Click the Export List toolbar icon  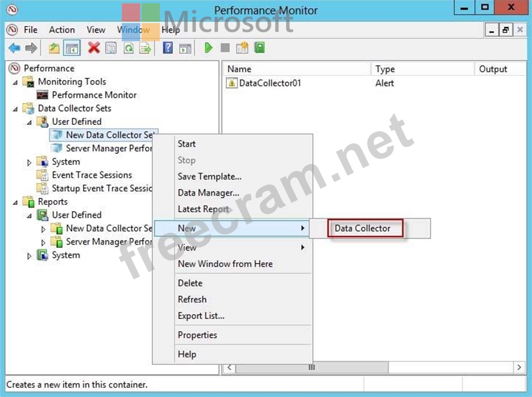pyautogui.click(x=145, y=48)
